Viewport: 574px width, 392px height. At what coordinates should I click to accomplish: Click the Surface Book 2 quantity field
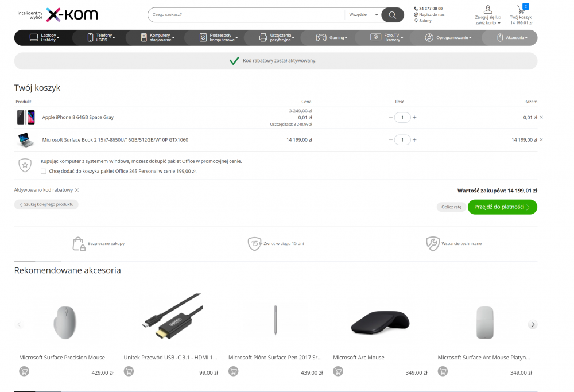click(x=402, y=140)
